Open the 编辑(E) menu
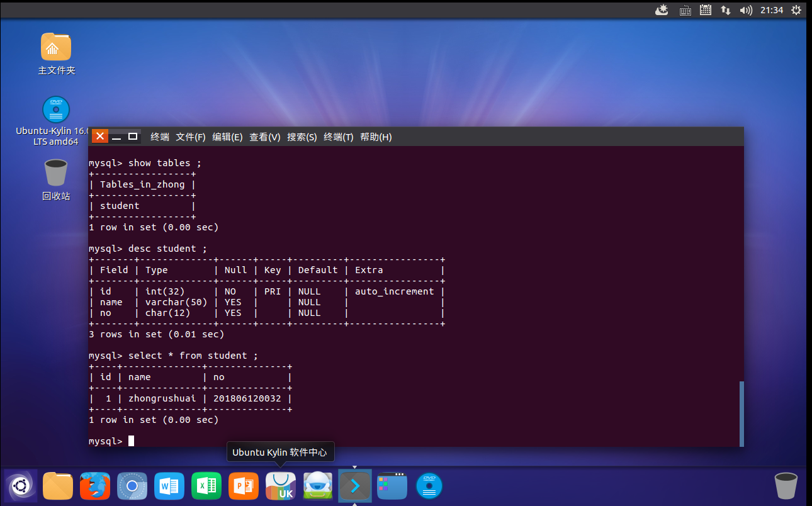The height and width of the screenshot is (506, 812). [x=227, y=137]
